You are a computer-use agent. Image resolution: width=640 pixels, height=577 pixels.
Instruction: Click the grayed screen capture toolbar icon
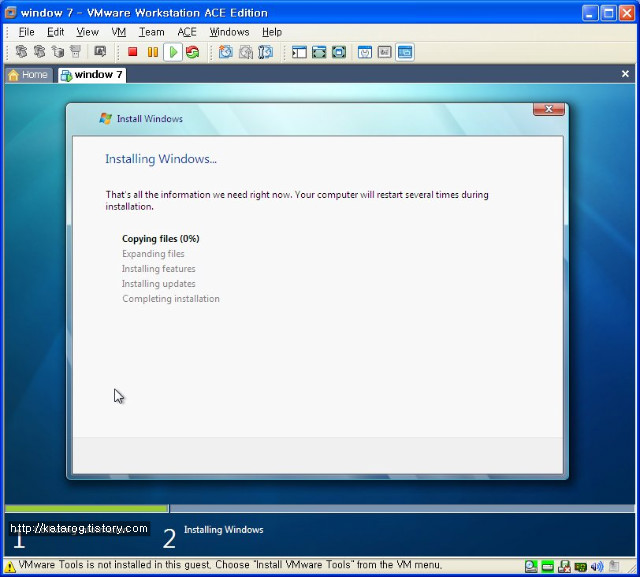(x=100, y=52)
